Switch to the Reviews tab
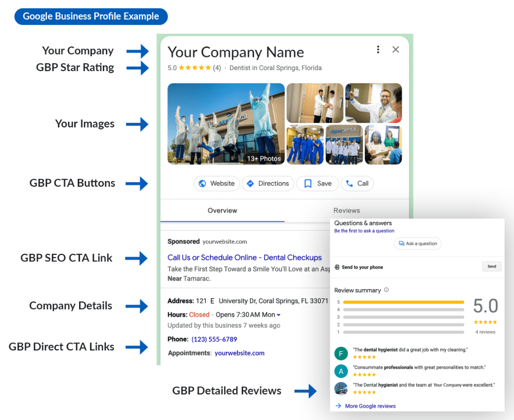The height and width of the screenshot is (420, 514). 346,210
